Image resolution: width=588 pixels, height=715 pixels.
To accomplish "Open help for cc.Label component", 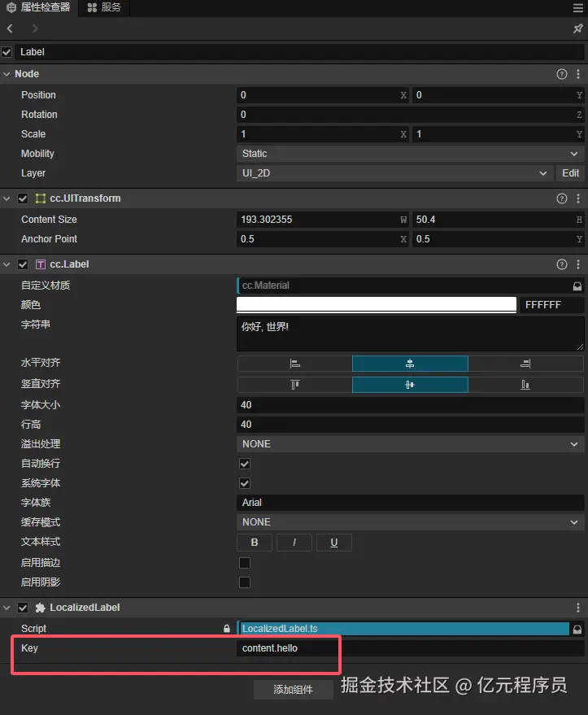I will point(561,264).
